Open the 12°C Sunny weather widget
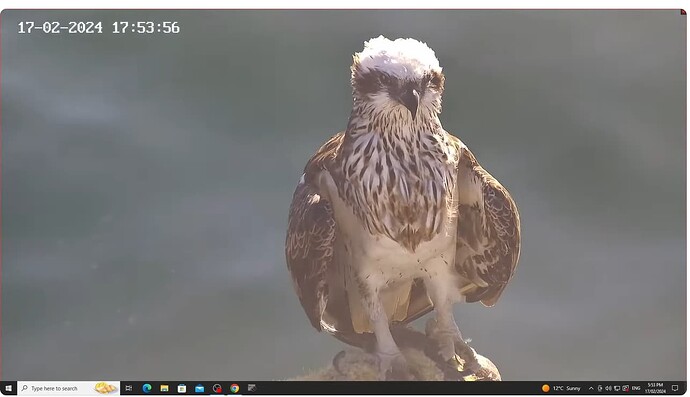This screenshot has height=397, width=690. point(561,388)
